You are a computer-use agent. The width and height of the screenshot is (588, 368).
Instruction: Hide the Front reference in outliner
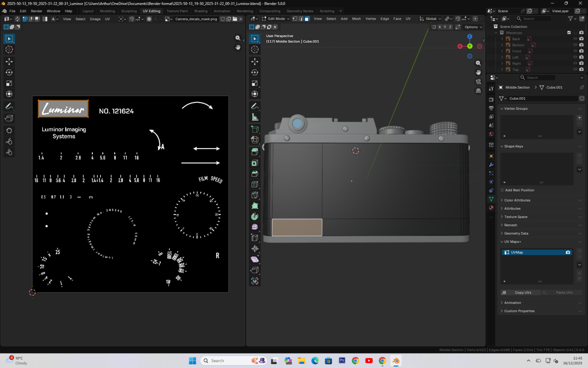coord(575,51)
